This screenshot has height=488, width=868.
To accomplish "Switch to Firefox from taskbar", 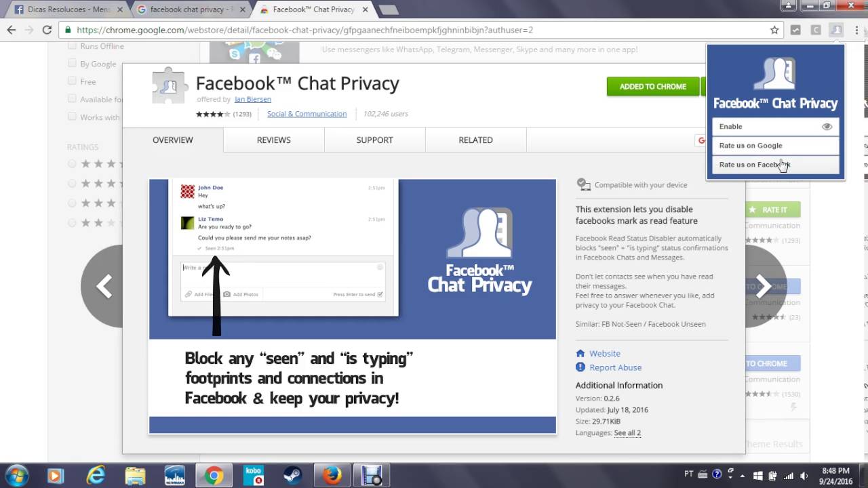I will (x=332, y=476).
